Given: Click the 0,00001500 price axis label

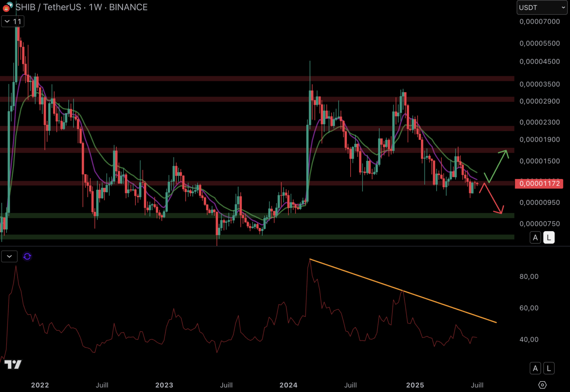Looking at the screenshot, I should pyautogui.click(x=539, y=161).
